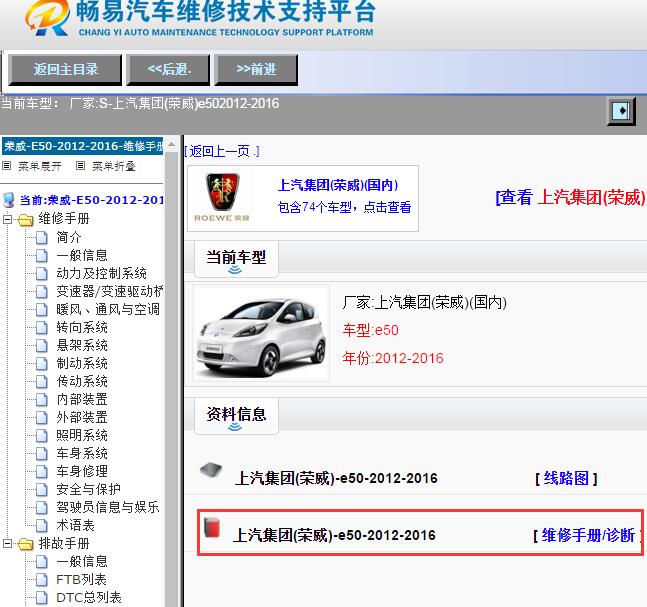Image resolution: width=647 pixels, height=607 pixels.
Task: Select 悬架系统 in the tree
Action: tap(82, 345)
